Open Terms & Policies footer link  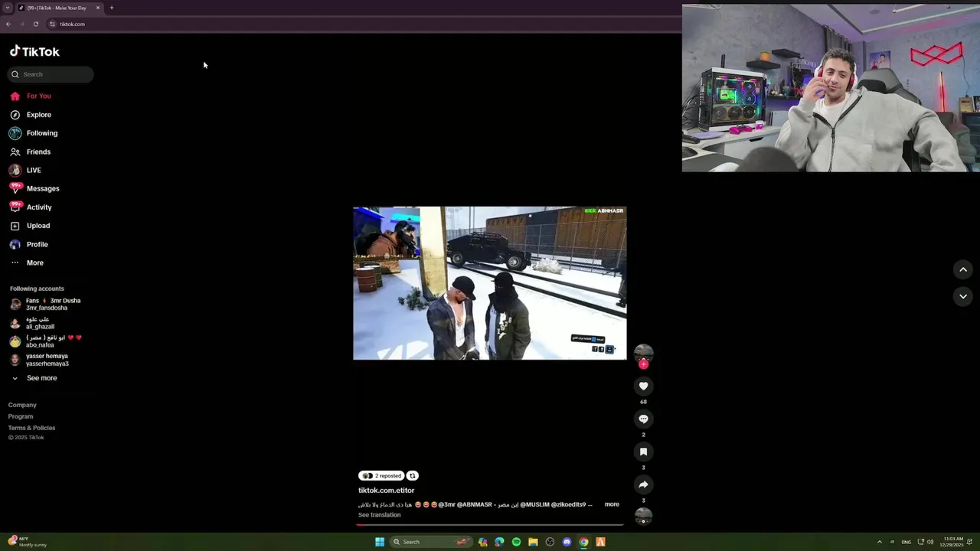click(31, 428)
